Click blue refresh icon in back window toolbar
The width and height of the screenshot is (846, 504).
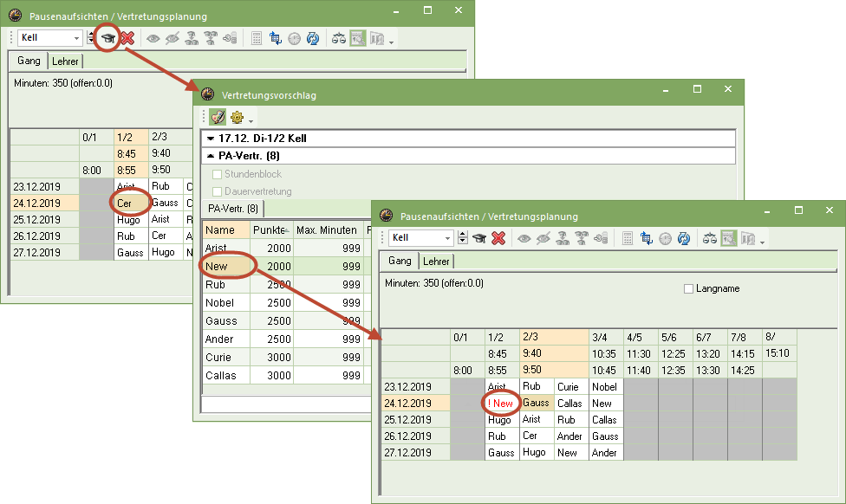click(313, 38)
